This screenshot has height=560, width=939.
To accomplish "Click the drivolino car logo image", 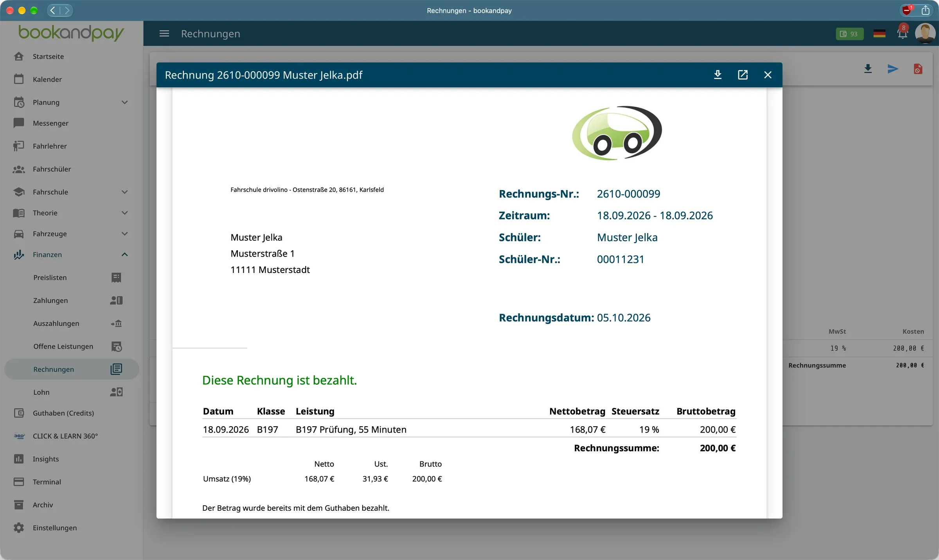I will (617, 133).
